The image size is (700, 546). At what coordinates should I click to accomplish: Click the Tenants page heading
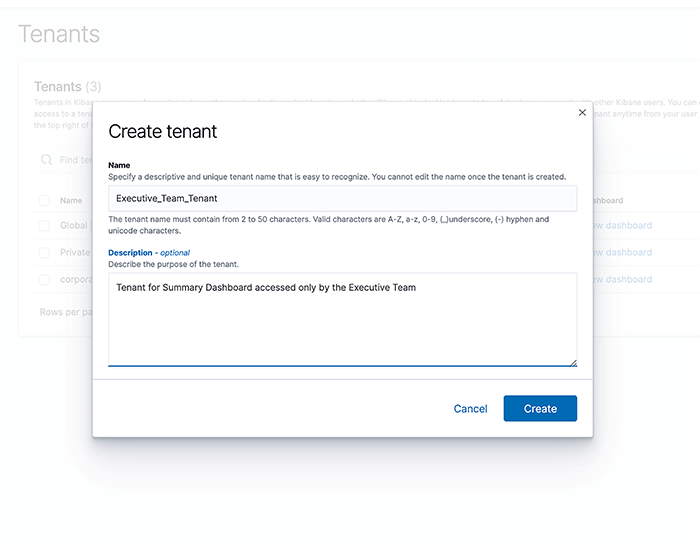(59, 34)
